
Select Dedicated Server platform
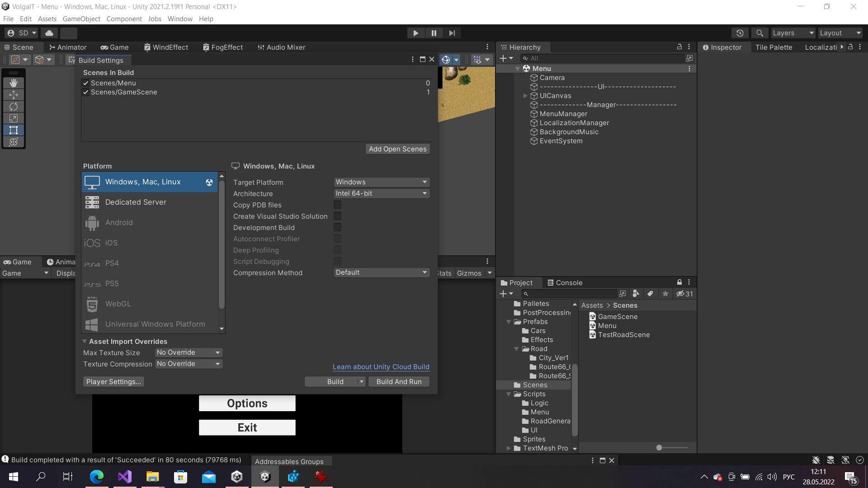click(150, 202)
